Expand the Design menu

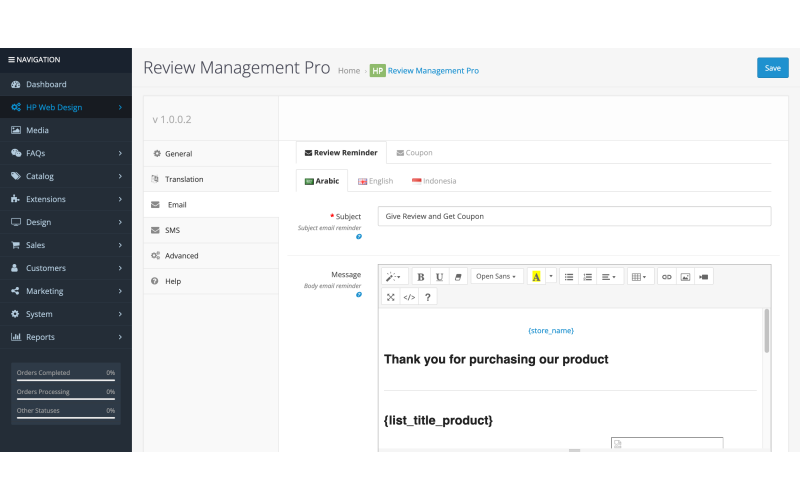point(66,222)
